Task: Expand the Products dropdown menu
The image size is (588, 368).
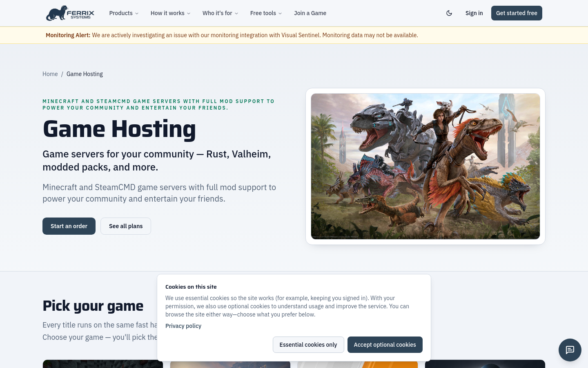Action: pyautogui.click(x=124, y=13)
